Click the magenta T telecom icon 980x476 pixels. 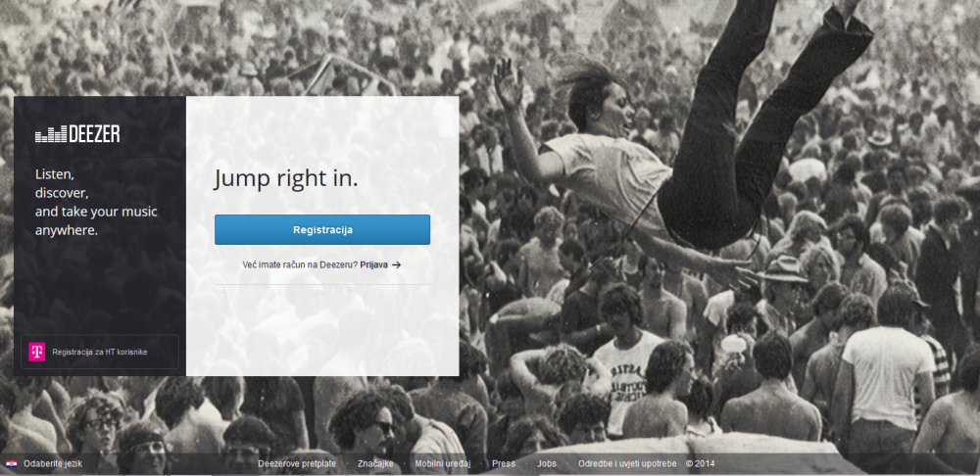(x=37, y=352)
